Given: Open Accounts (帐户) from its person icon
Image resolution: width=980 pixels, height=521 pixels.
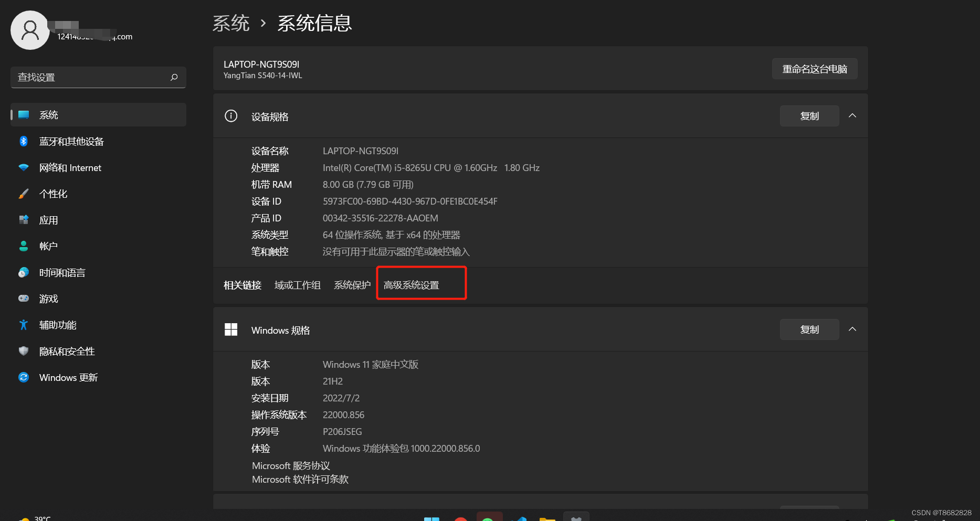Looking at the screenshot, I should (24, 246).
